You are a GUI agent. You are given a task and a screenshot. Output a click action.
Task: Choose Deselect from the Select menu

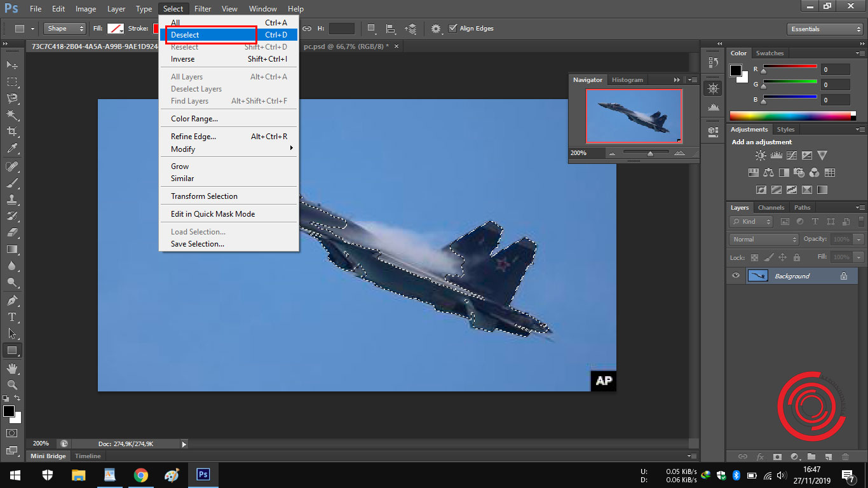229,35
